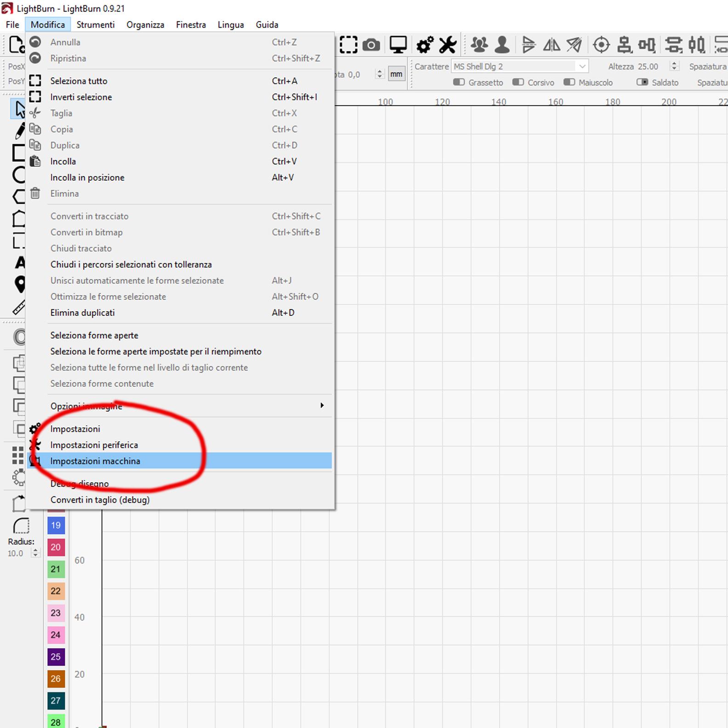Open the Strumenti menu
The image size is (728, 728).
pos(96,25)
